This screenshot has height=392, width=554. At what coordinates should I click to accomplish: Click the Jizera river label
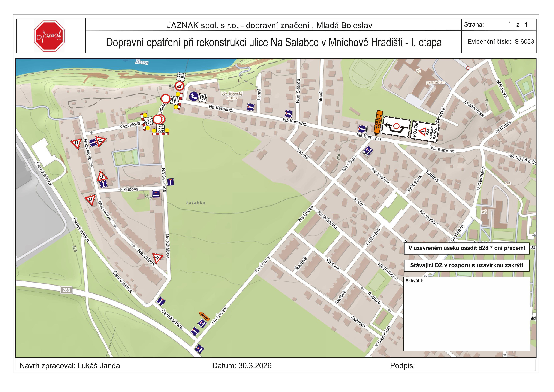point(142,63)
